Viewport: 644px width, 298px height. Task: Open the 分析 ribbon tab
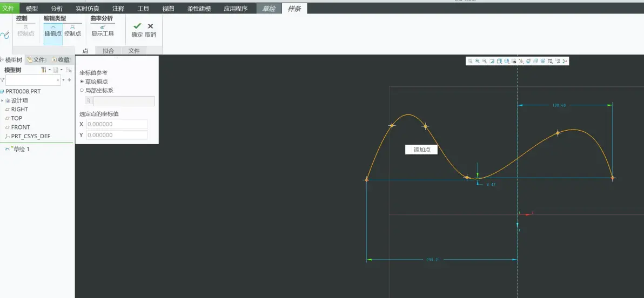click(57, 8)
